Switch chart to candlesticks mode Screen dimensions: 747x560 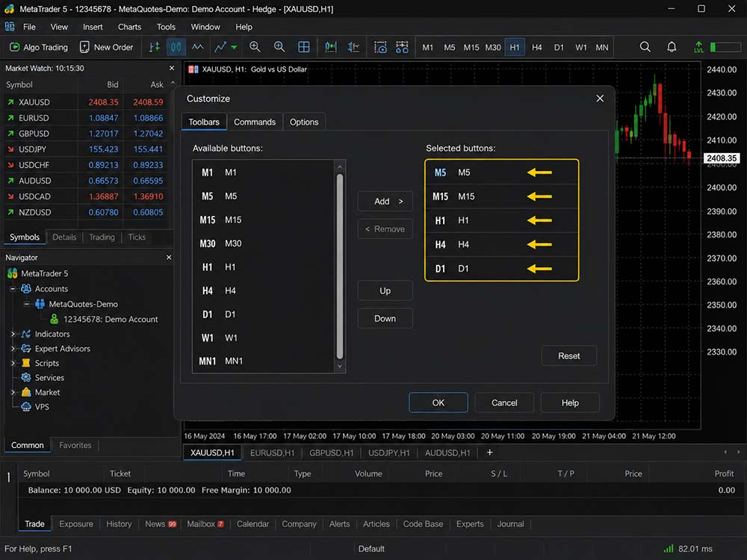(176, 47)
